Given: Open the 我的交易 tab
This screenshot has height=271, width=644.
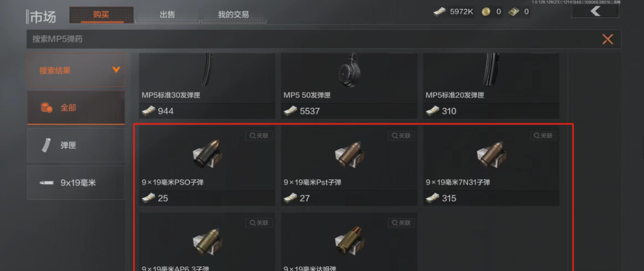Looking at the screenshot, I should click(233, 15).
